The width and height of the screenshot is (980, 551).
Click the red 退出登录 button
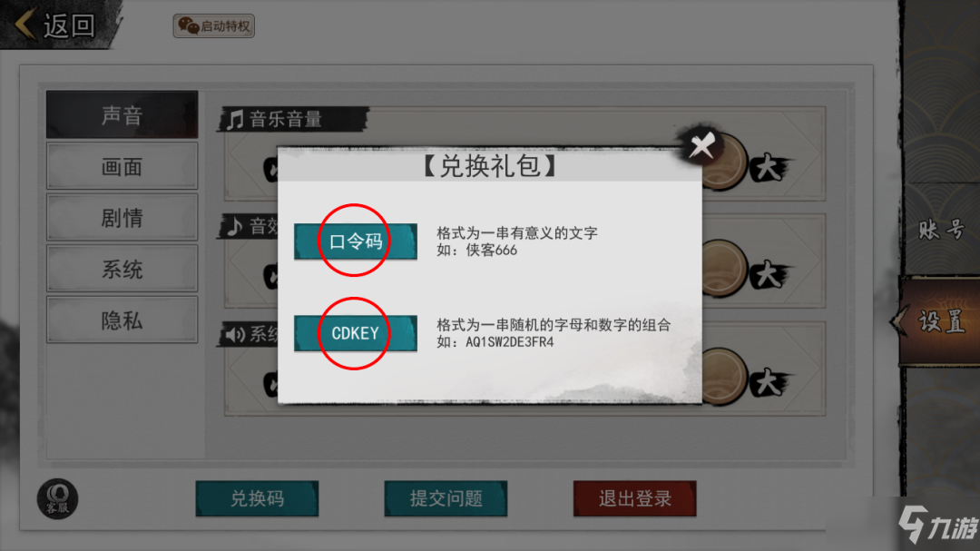click(x=634, y=498)
